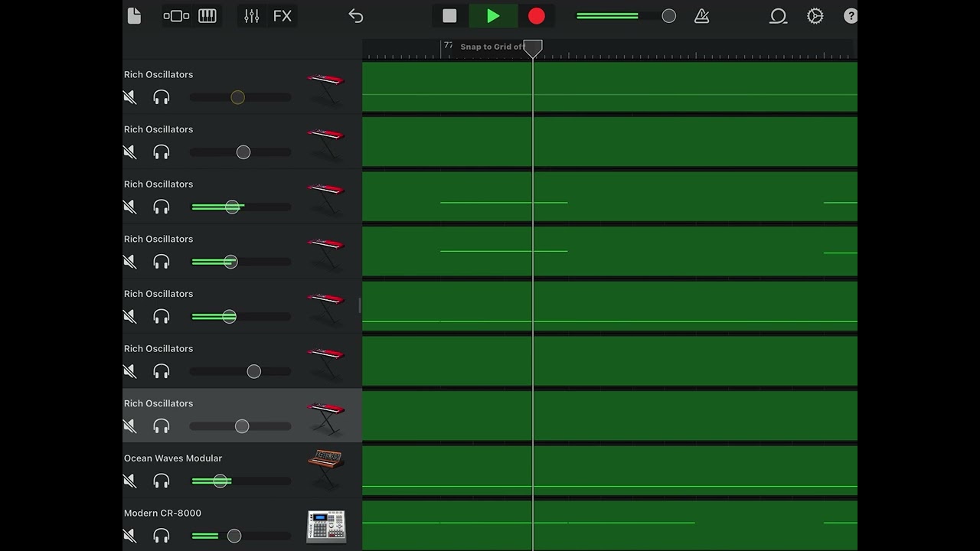Start recording with the red record button
The width and height of the screenshot is (980, 551).
coord(537,16)
